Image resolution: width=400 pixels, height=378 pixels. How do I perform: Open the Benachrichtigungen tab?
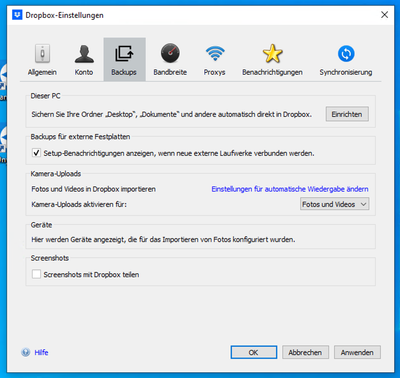[x=272, y=59]
